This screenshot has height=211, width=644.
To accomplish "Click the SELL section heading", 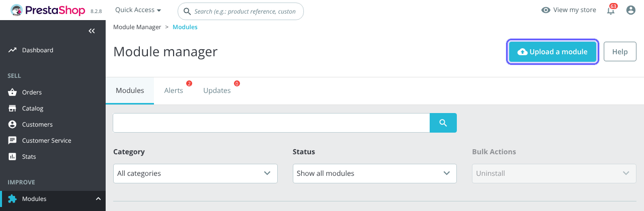I will 14,76.
